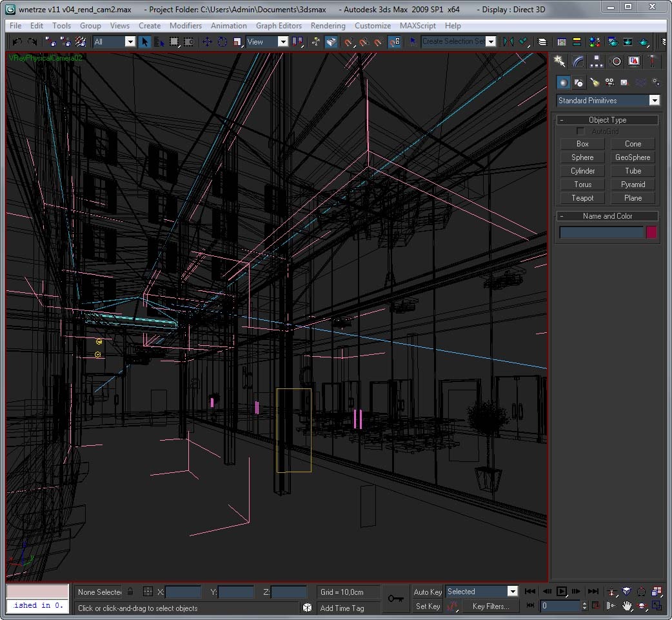Click the Pan View hand icon
Viewport: 672px width, 620px height.
point(626,606)
